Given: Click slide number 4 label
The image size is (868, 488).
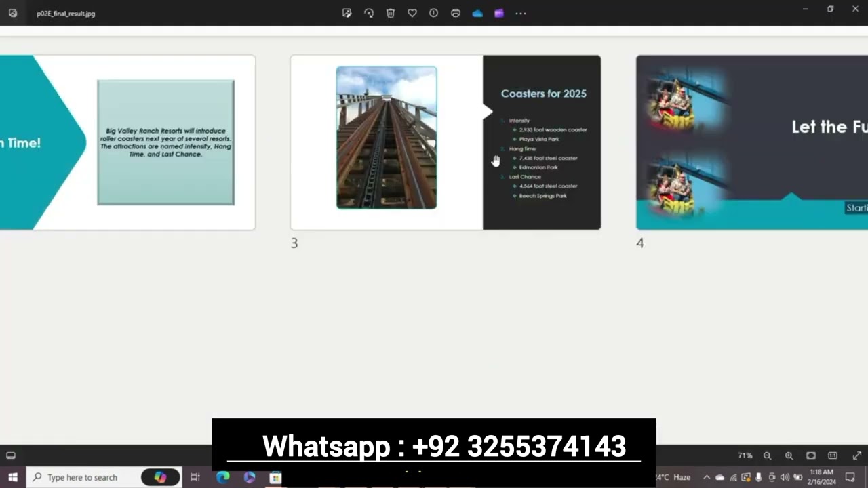Looking at the screenshot, I should (x=640, y=243).
